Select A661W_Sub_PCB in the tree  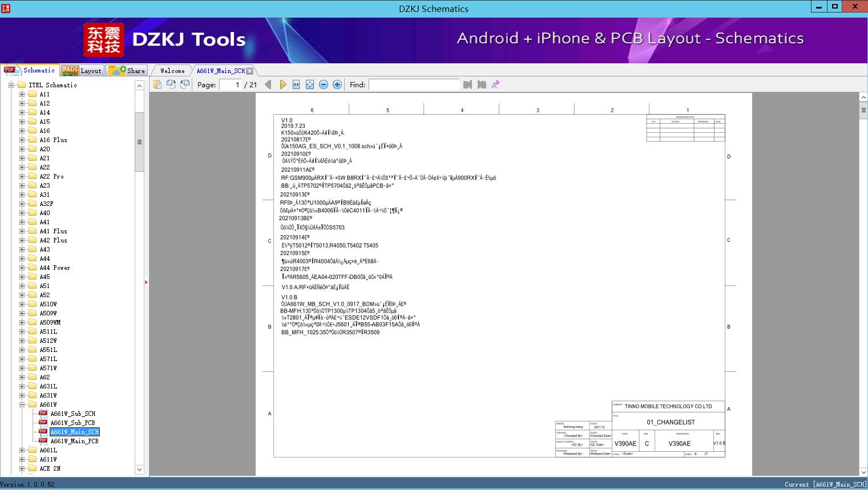[x=72, y=423]
